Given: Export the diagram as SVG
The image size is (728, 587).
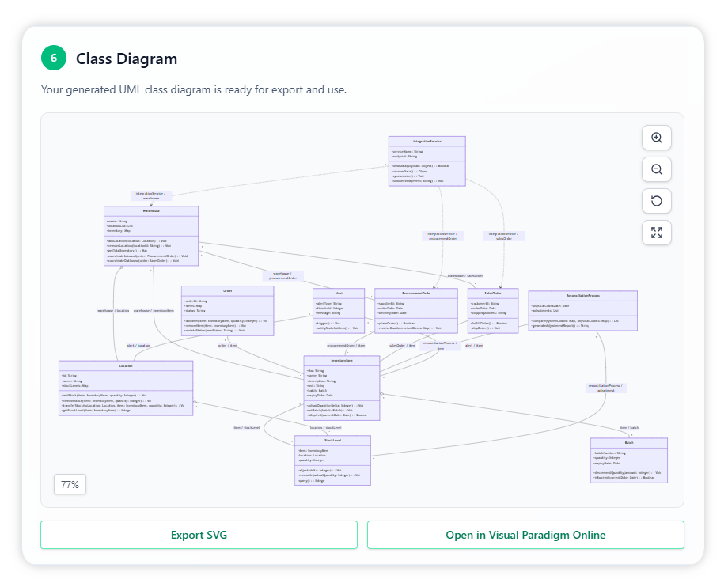Looking at the screenshot, I should click(x=199, y=535).
